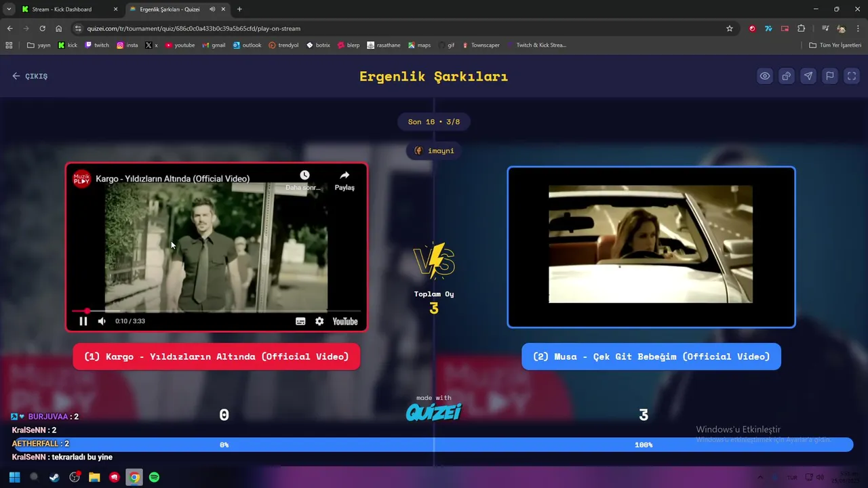Viewport: 868px width, 488px height.
Task: Click the paper plane share icon
Action: click(808, 76)
